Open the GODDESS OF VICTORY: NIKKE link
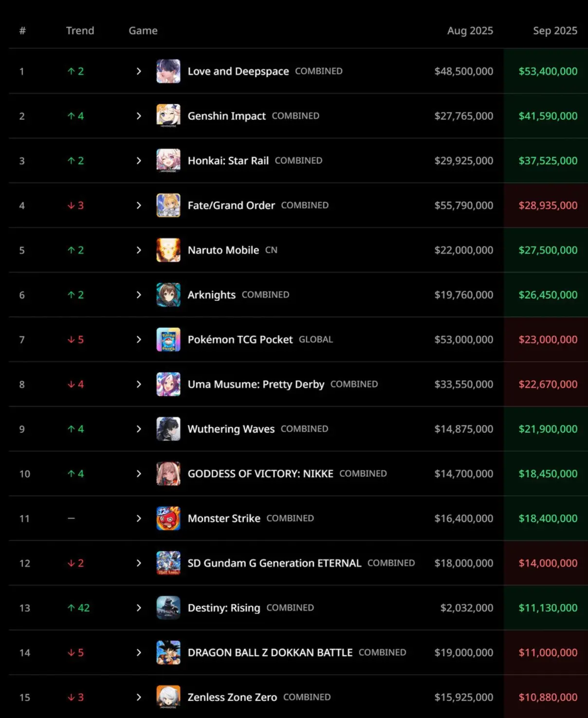Image resolution: width=588 pixels, height=718 pixels. pyautogui.click(x=260, y=474)
